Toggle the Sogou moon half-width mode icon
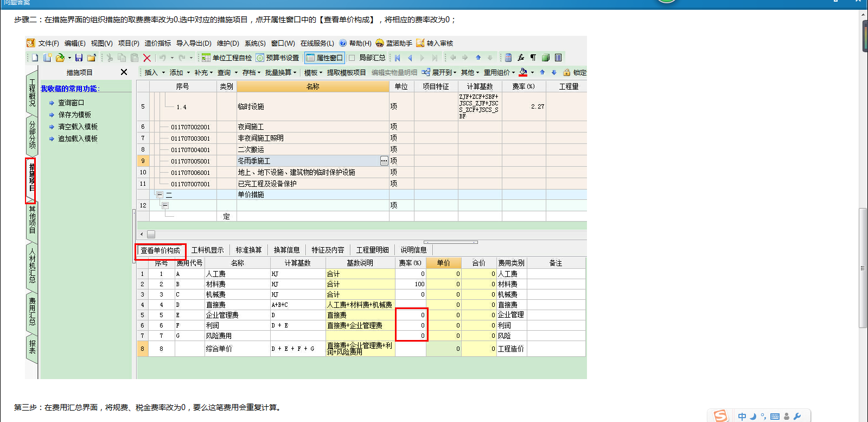This screenshot has width=868, height=422. 753,417
